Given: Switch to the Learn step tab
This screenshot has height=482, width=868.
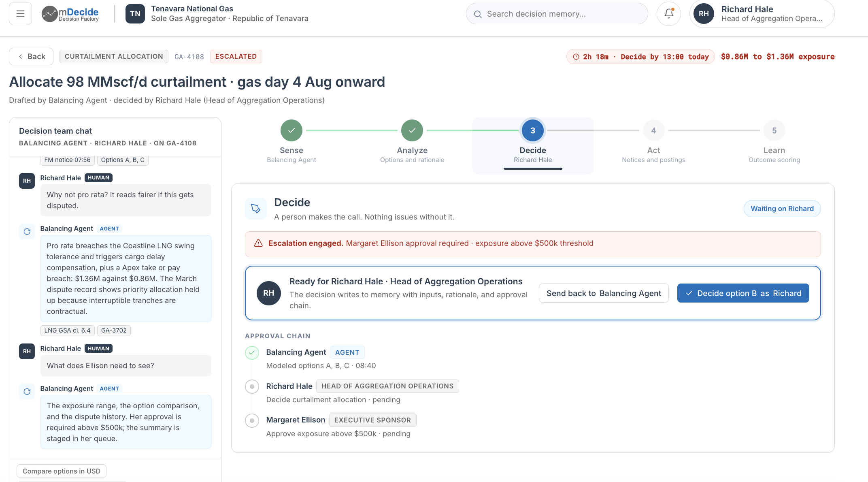Looking at the screenshot, I should (x=774, y=146).
